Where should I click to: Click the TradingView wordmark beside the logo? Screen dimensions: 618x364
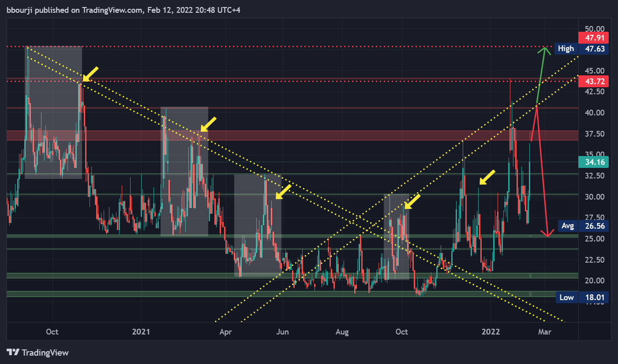tap(45, 353)
